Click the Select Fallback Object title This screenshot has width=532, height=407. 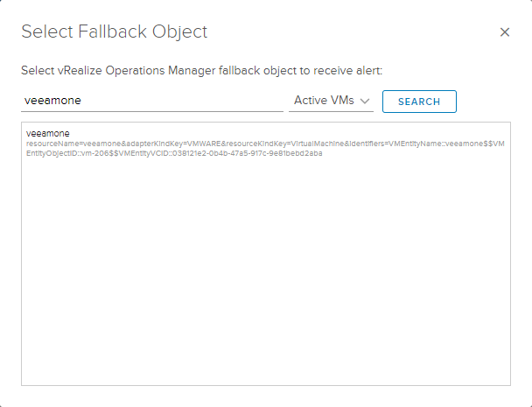coord(114,32)
